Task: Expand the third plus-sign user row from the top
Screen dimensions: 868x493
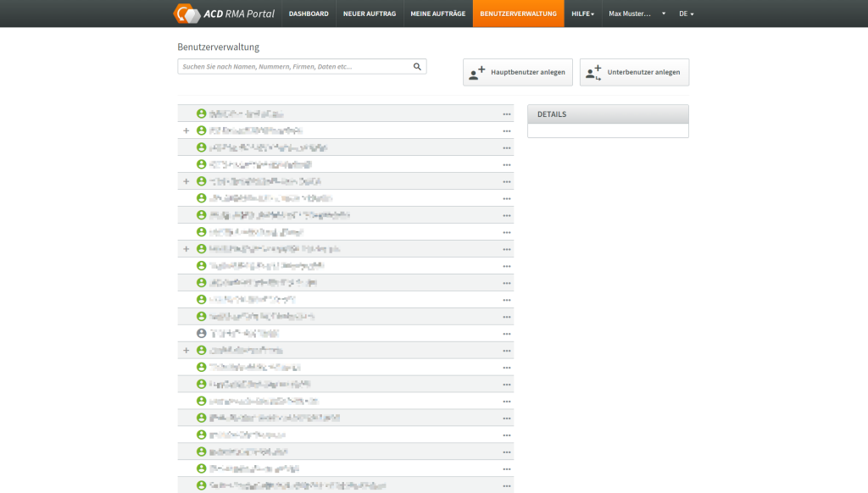Action: click(186, 249)
